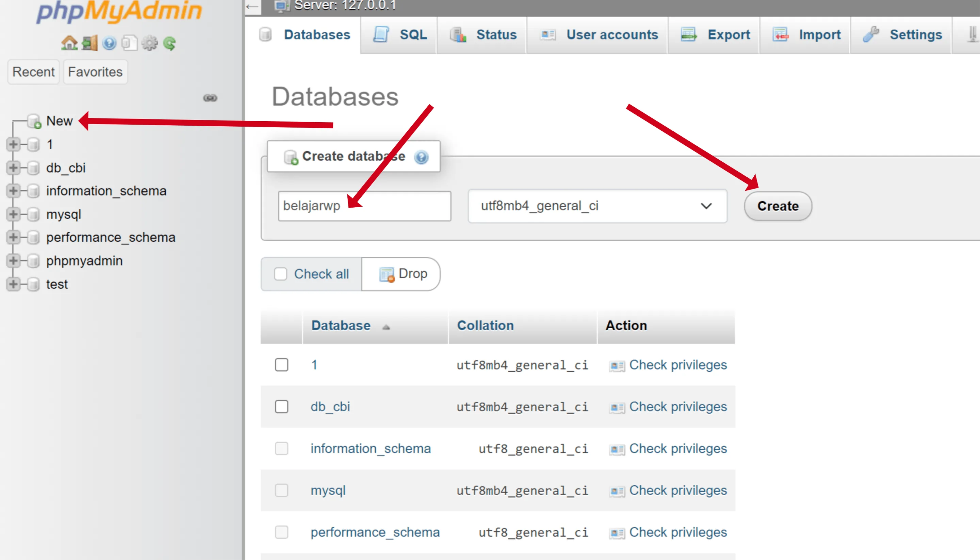980x560 pixels.
Task: Tick checkbox for db_cbi row
Action: [x=281, y=407]
